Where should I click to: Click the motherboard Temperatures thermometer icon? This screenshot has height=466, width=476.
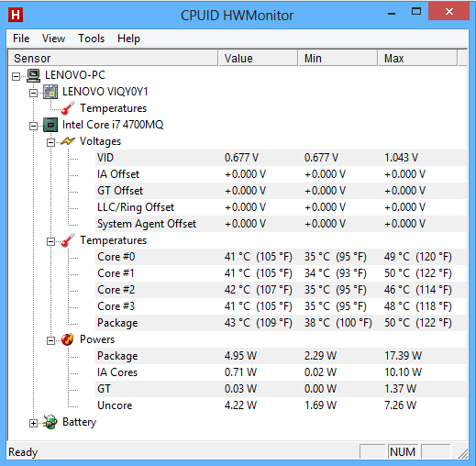(x=68, y=108)
